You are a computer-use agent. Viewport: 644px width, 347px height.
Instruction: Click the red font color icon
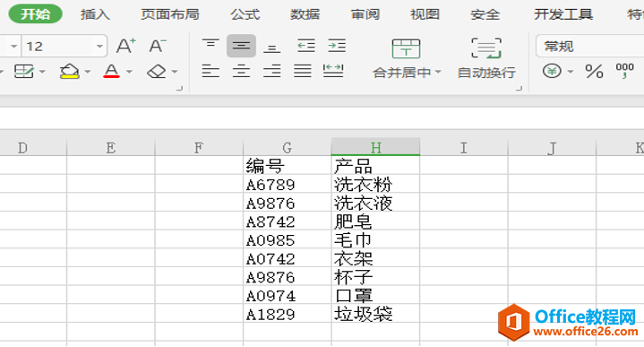pyautogui.click(x=111, y=71)
